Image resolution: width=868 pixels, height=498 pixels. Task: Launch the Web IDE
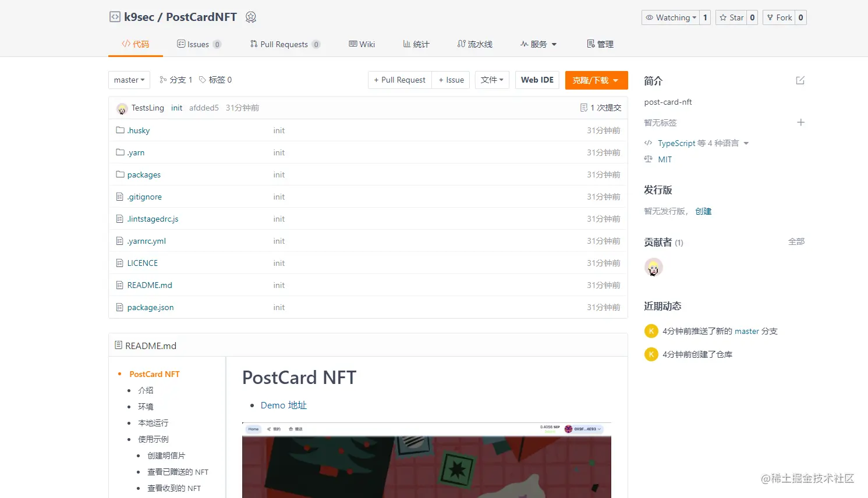[537, 80]
